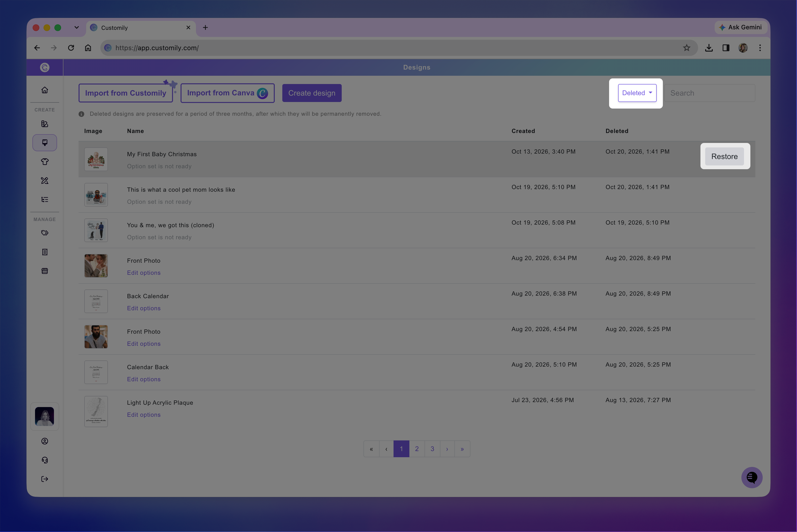Click Edit options under Light Up Acrylic Plaque
This screenshot has width=797, height=532.
144,415
